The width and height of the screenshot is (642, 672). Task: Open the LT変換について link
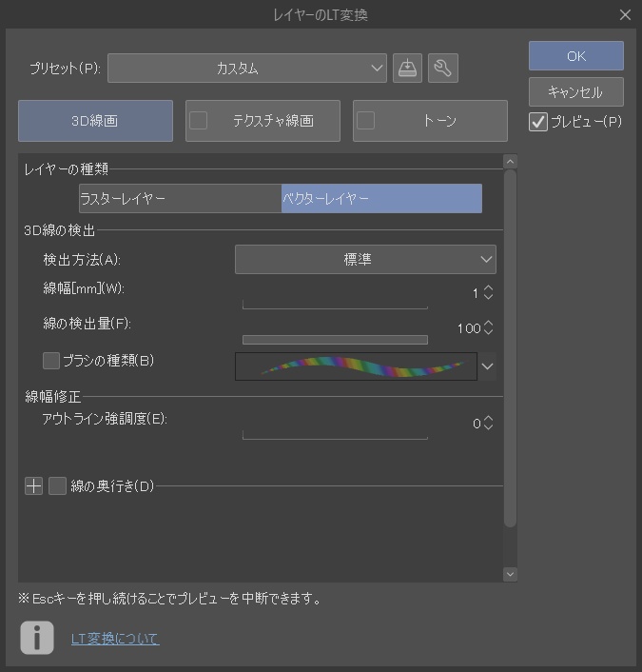coord(115,639)
